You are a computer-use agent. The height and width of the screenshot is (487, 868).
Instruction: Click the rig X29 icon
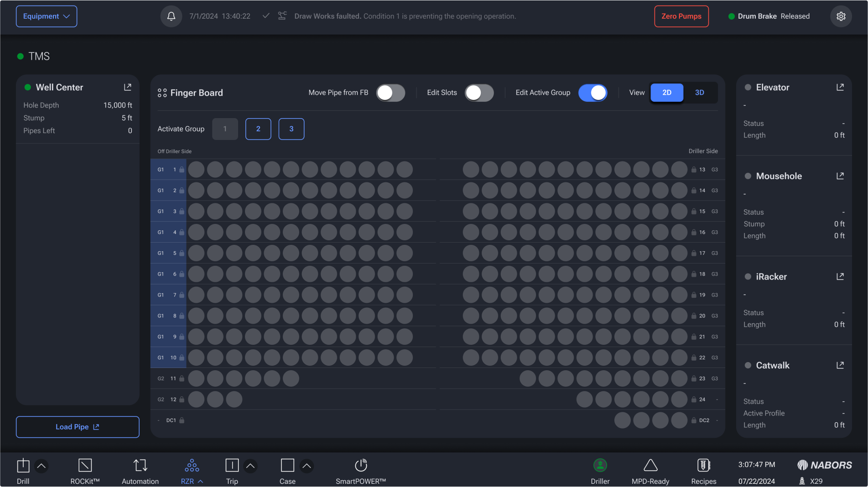click(802, 481)
